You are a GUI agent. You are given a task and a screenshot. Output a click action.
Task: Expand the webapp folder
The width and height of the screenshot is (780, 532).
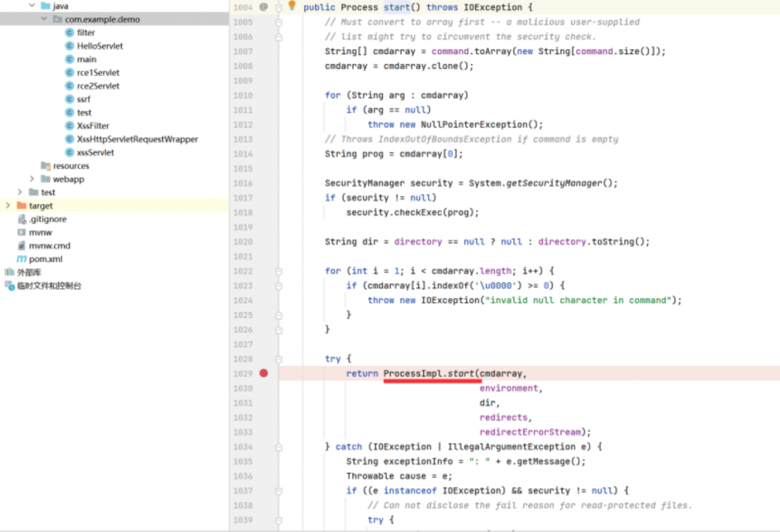coord(32,179)
